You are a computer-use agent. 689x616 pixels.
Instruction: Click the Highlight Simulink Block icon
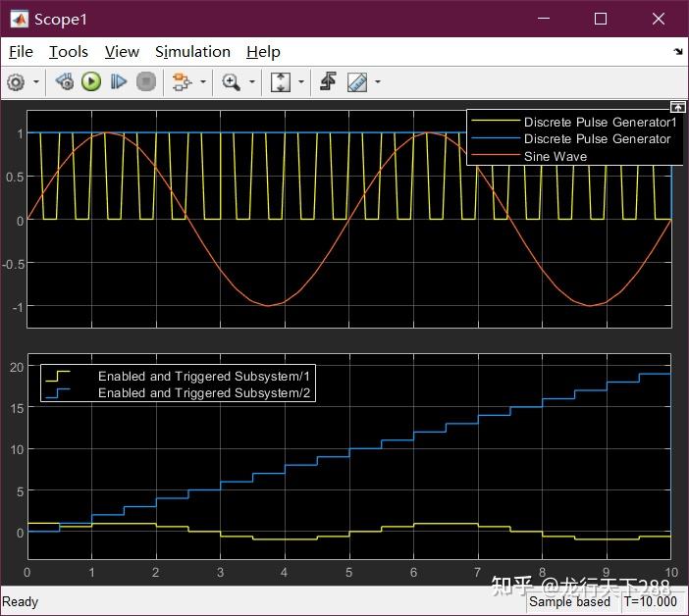(x=180, y=82)
